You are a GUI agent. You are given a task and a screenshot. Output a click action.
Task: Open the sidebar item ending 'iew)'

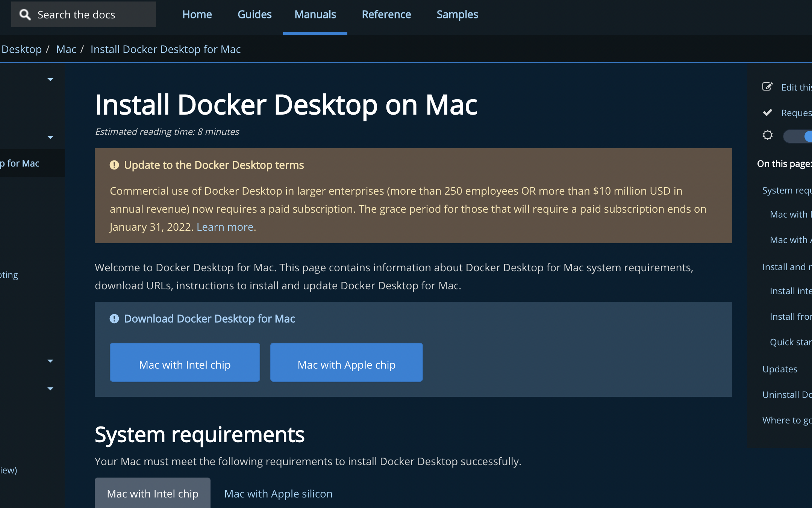(x=9, y=470)
